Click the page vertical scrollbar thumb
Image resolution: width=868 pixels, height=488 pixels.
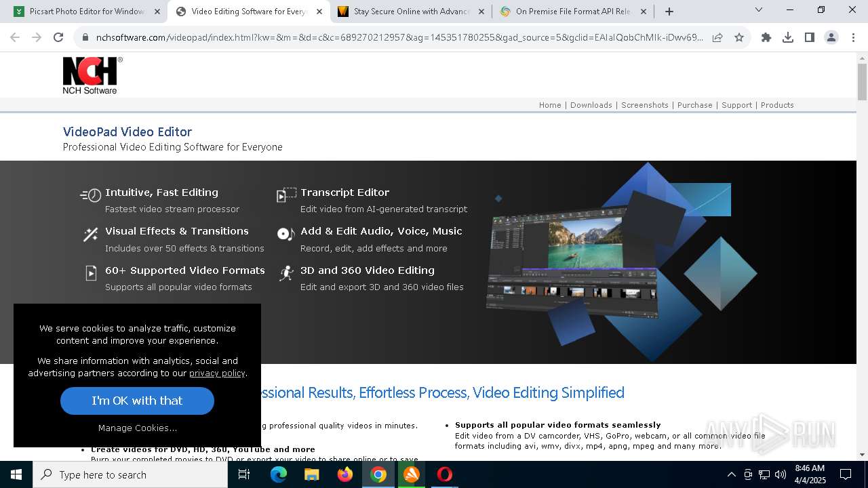[862, 81]
